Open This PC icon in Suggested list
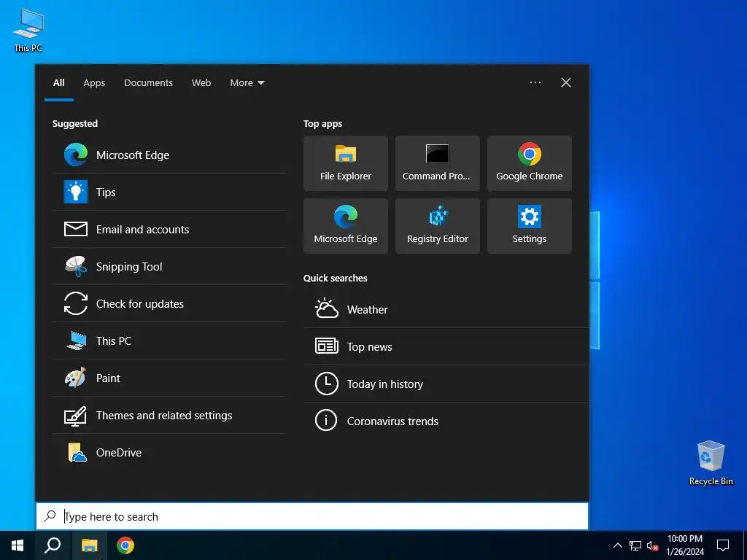This screenshot has width=747, height=560. [x=76, y=341]
